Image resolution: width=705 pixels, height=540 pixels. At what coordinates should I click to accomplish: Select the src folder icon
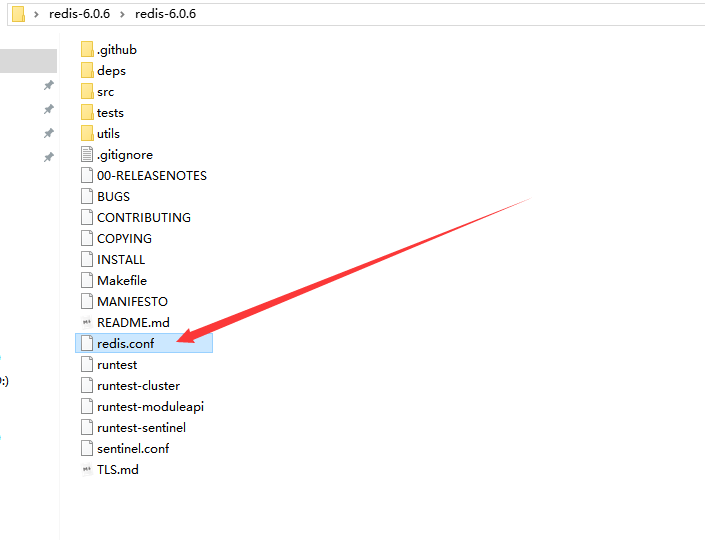coord(87,92)
